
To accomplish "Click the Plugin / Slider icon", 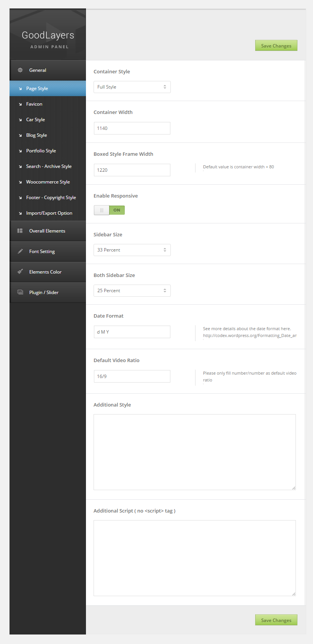I will pyautogui.click(x=20, y=292).
